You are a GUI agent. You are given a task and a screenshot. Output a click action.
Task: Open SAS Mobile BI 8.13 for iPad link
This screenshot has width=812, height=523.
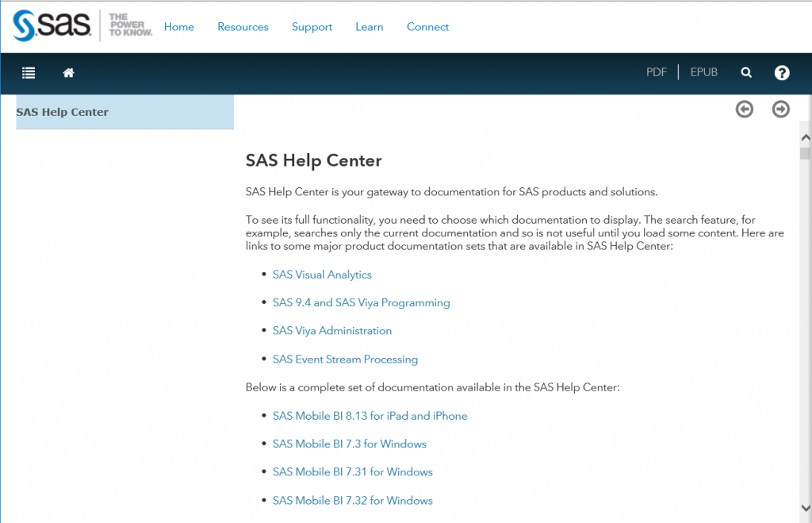370,416
